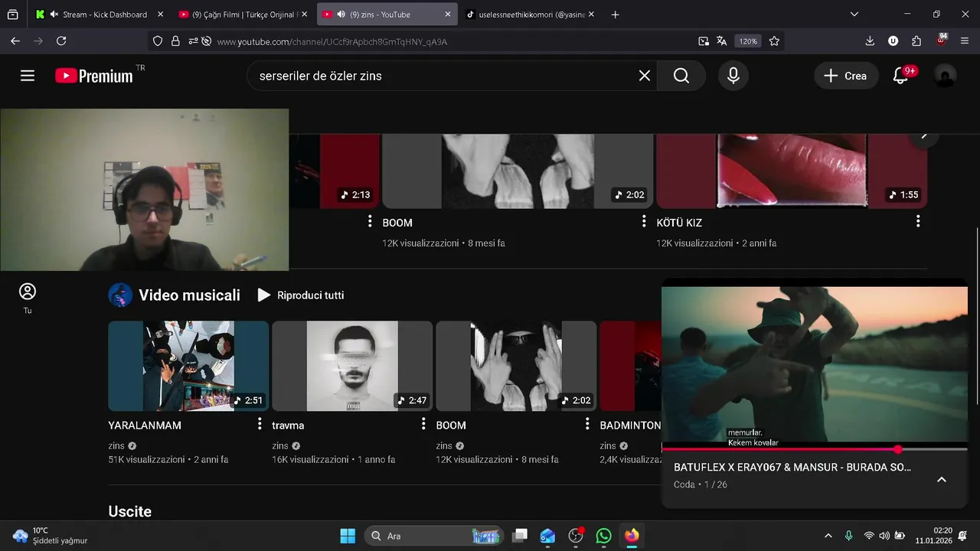This screenshot has width=980, height=551.
Task: Open Video musicali section heading
Action: [189, 295]
